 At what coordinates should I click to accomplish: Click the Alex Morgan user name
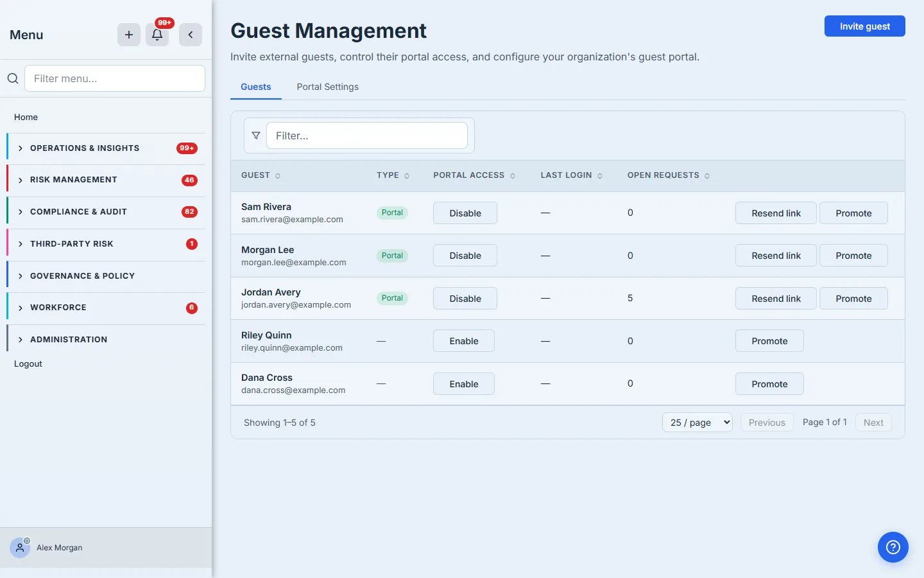pos(60,548)
